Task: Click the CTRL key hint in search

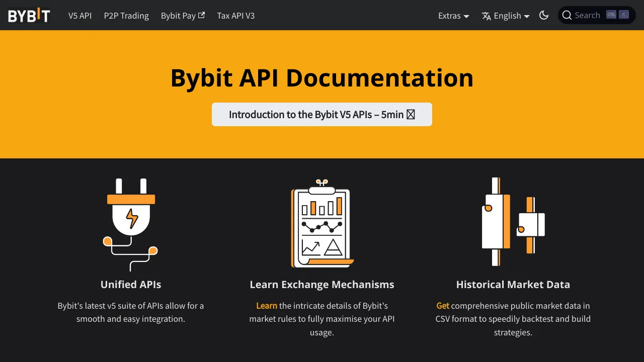Action: tap(611, 15)
